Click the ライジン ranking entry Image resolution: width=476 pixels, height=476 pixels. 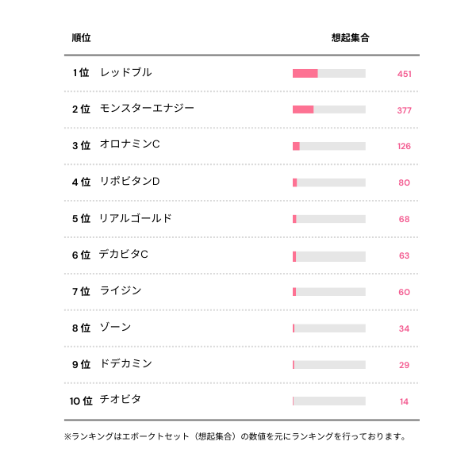[x=121, y=291]
